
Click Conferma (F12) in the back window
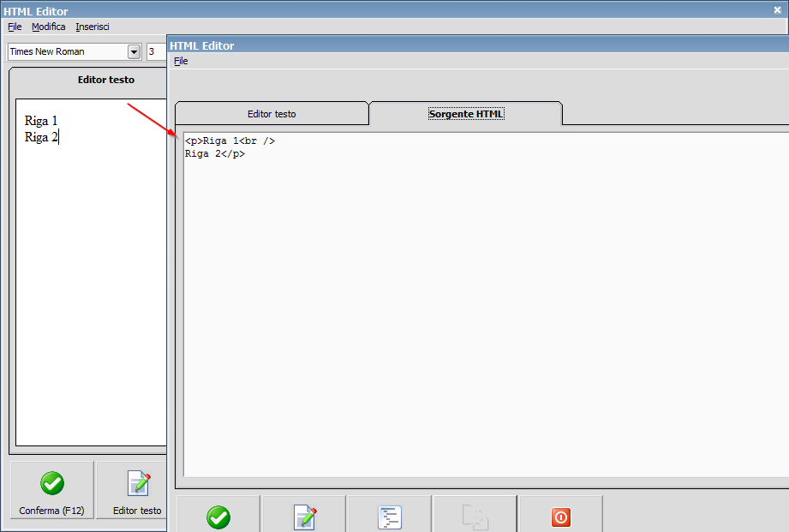51,490
